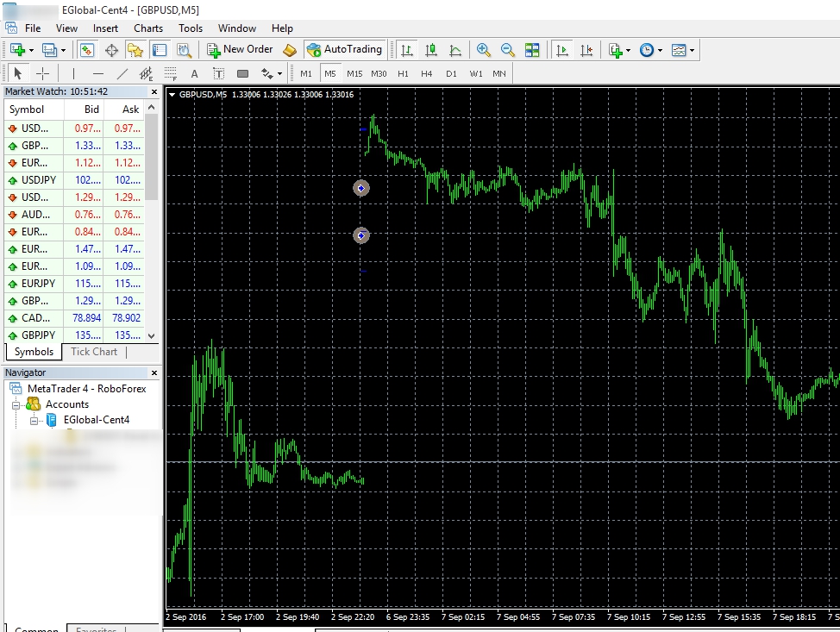840x632 pixels.
Task: Select the USDJPY row in Market Watch
Action: 74,180
